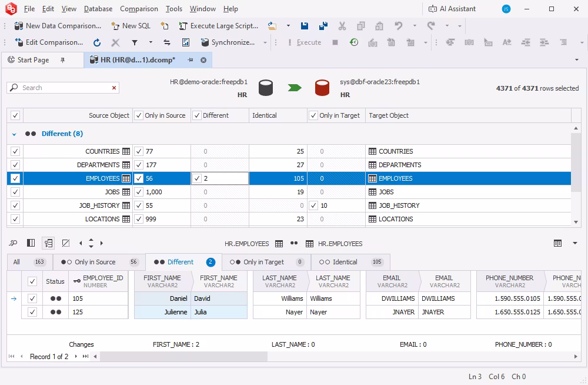Click the Execute button
588x385 pixels.
point(305,42)
